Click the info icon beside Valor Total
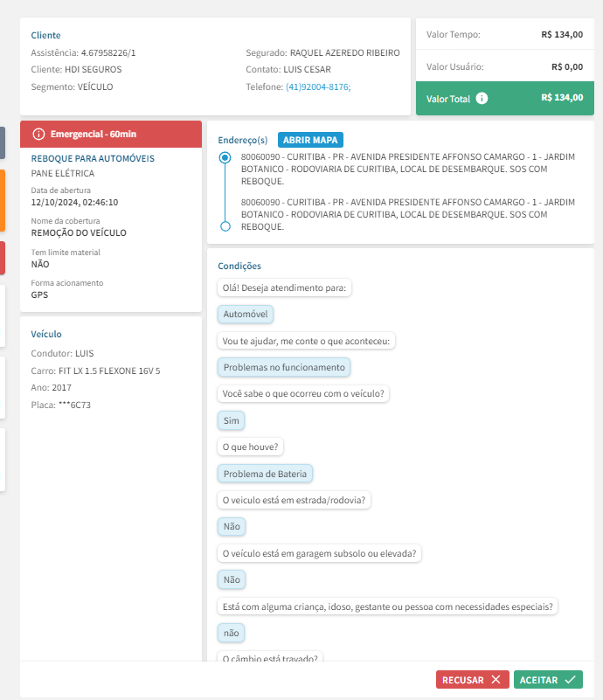This screenshot has width=603, height=700. point(482,98)
